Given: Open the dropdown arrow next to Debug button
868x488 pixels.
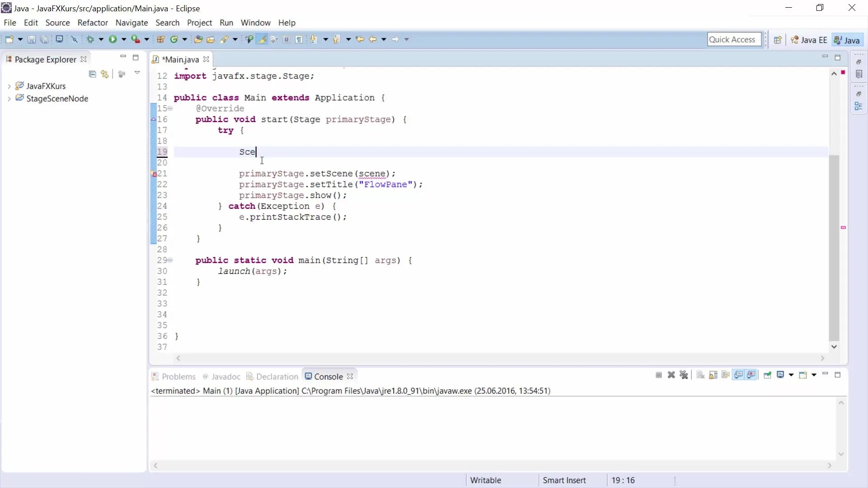Looking at the screenshot, I should (x=101, y=39).
